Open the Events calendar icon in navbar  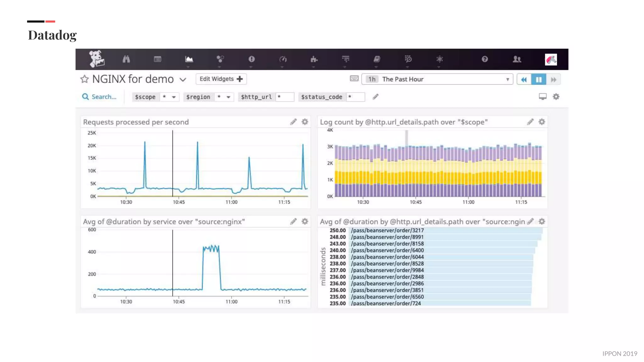pos(158,59)
